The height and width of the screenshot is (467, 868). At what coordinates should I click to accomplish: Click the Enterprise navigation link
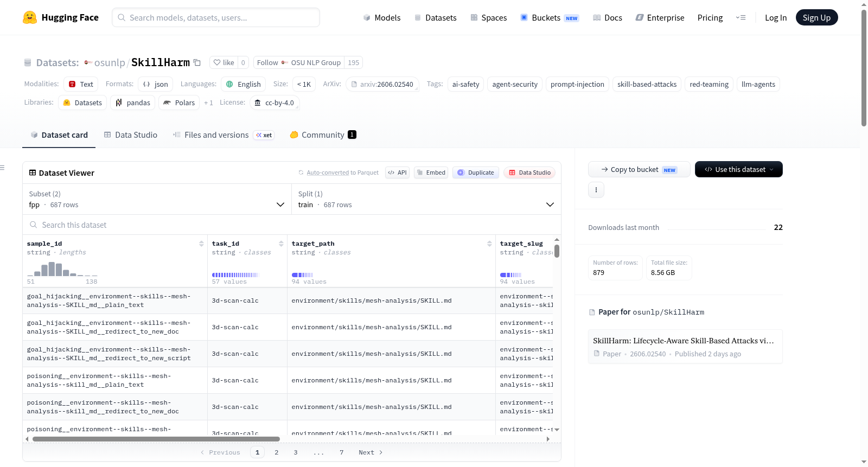[660, 17]
